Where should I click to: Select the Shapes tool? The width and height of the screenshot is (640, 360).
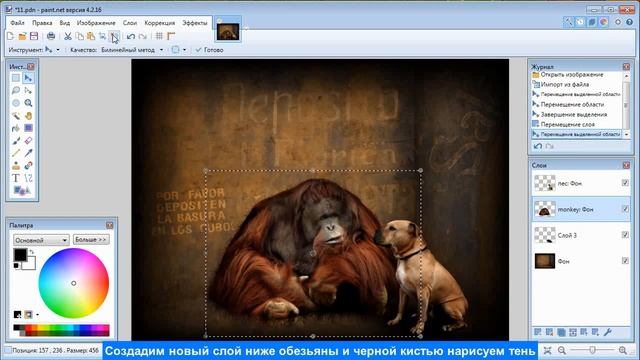coord(22,191)
